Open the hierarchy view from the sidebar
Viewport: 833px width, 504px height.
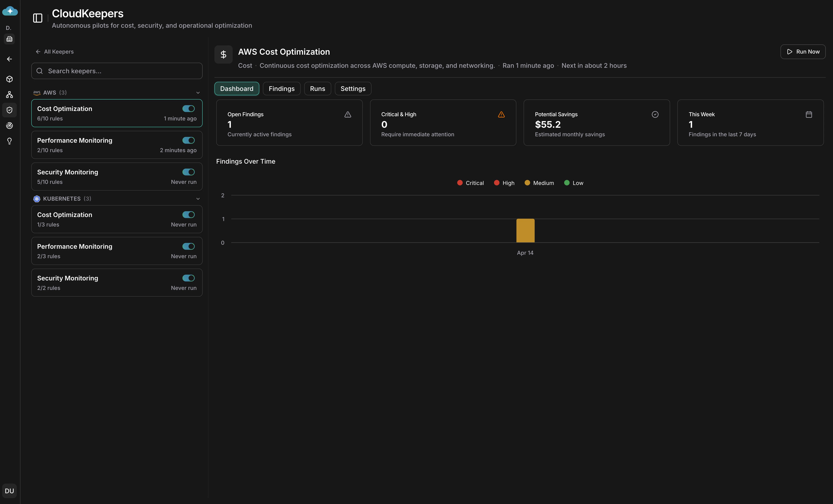click(x=9, y=95)
